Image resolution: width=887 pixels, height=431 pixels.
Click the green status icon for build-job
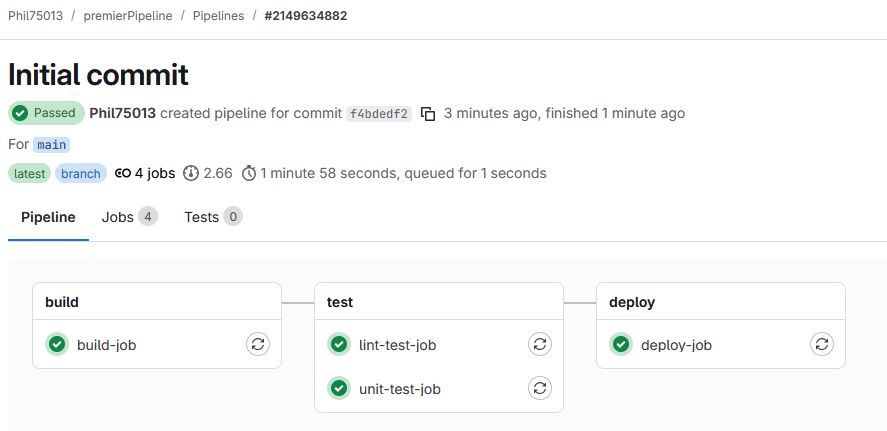click(57, 345)
